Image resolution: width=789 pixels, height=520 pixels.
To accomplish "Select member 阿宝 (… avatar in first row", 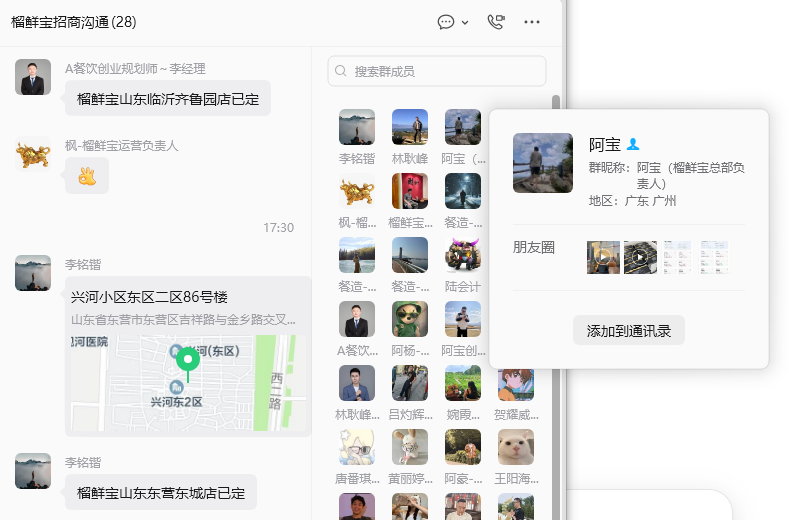I will (x=462, y=127).
